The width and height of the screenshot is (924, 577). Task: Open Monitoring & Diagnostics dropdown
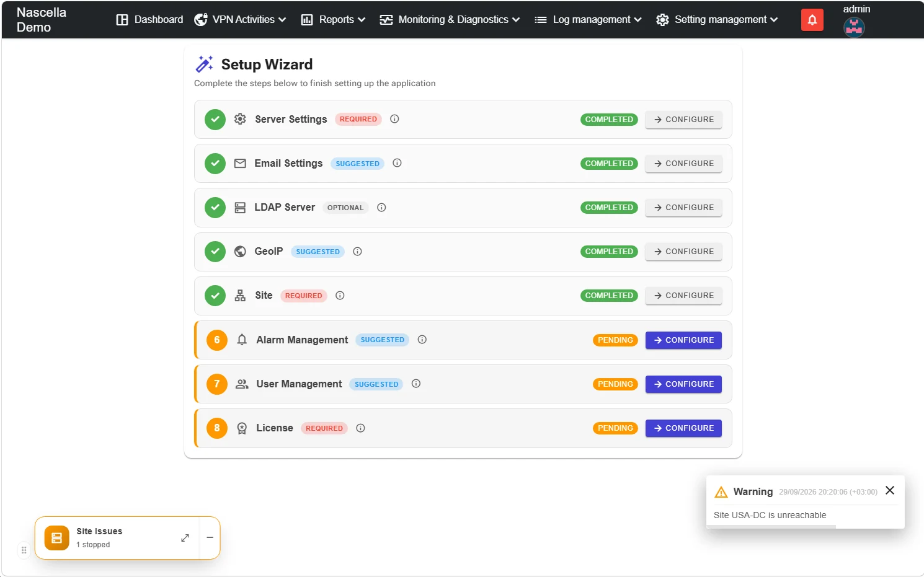450,20
